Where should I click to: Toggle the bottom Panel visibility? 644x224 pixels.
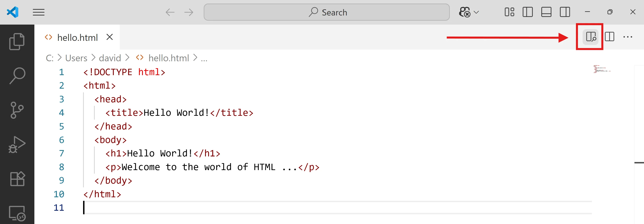[546, 12]
